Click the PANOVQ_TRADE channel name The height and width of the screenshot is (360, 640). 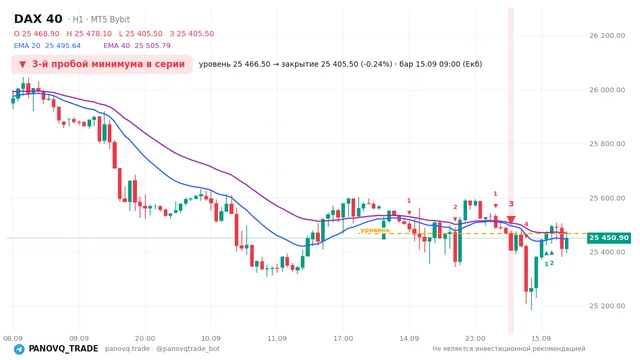coord(63,349)
